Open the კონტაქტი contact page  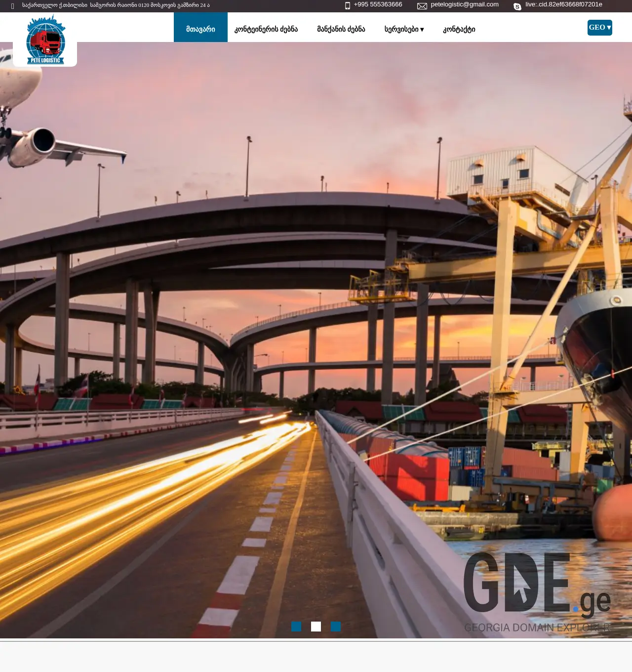(458, 29)
